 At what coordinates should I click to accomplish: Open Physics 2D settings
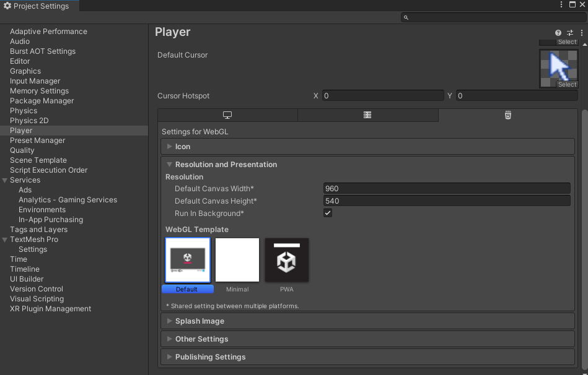click(x=29, y=121)
